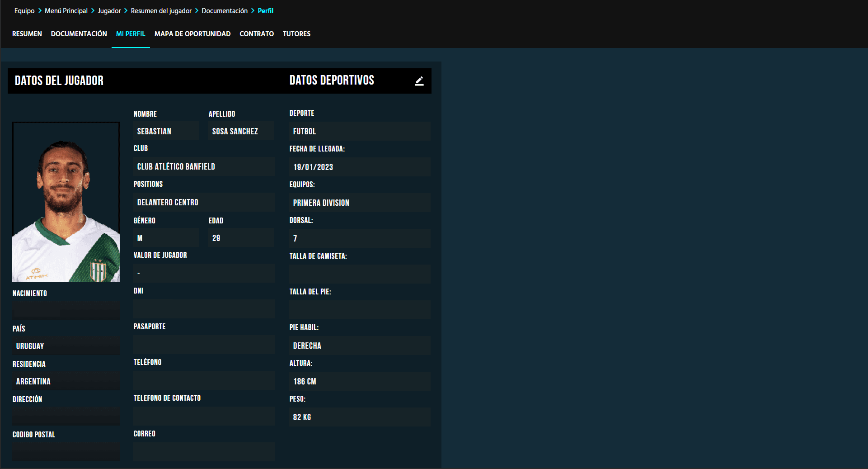Click the Género field showing M
The image size is (868, 469).
(166, 238)
